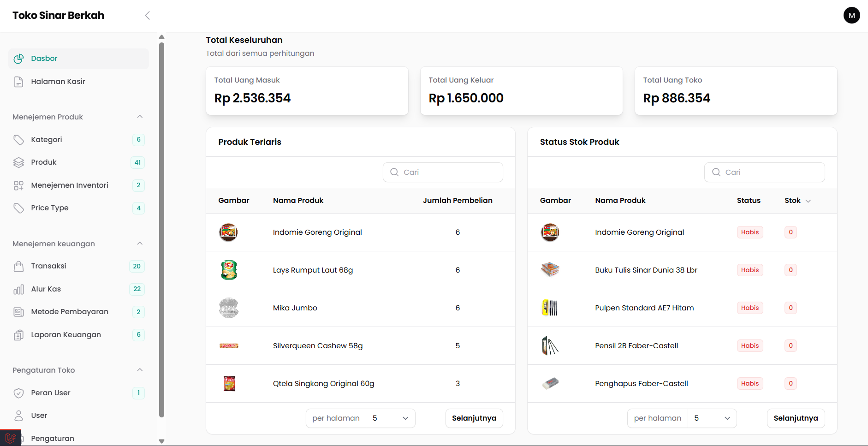868x446 pixels.
Task: Click the Jumlah Pembelian column header
Action: 458,201
